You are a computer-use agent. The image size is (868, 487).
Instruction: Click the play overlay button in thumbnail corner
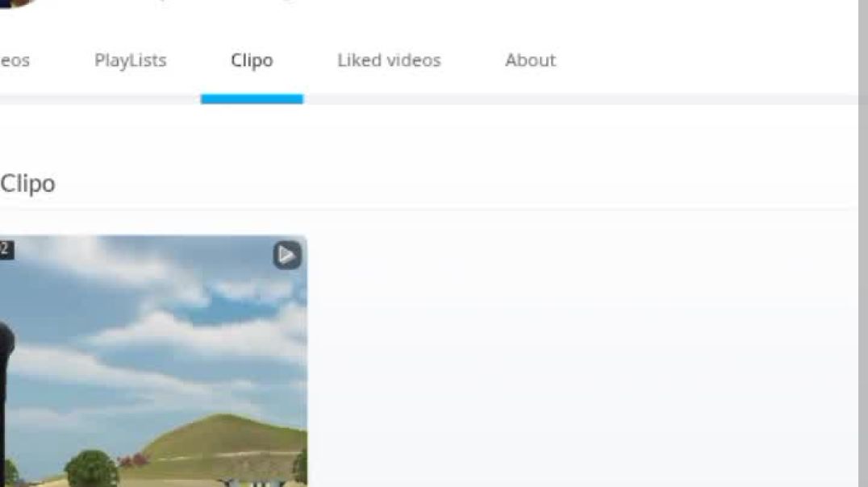tap(286, 255)
